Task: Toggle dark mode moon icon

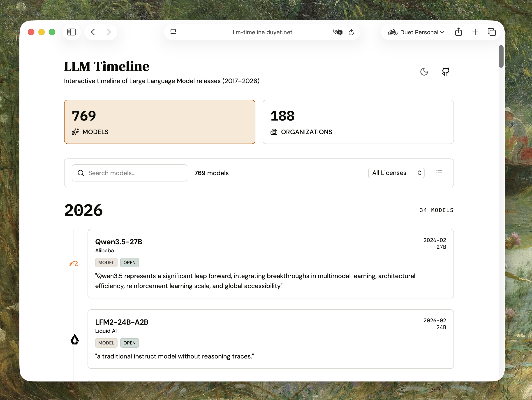Action: [424, 72]
